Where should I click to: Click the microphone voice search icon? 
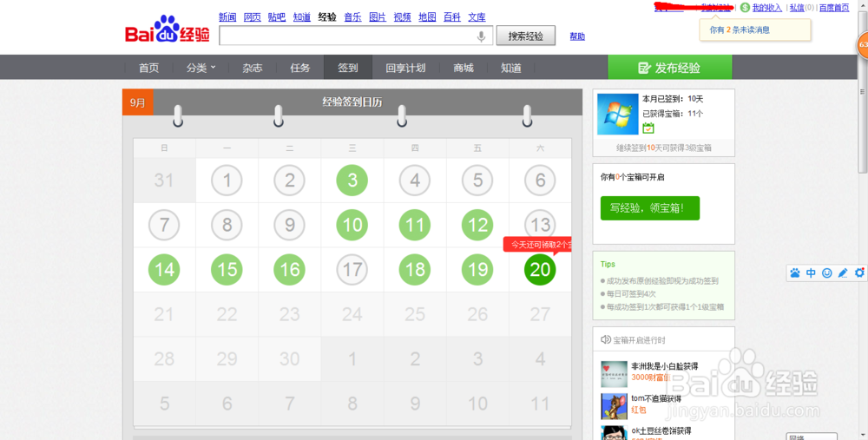481,36
